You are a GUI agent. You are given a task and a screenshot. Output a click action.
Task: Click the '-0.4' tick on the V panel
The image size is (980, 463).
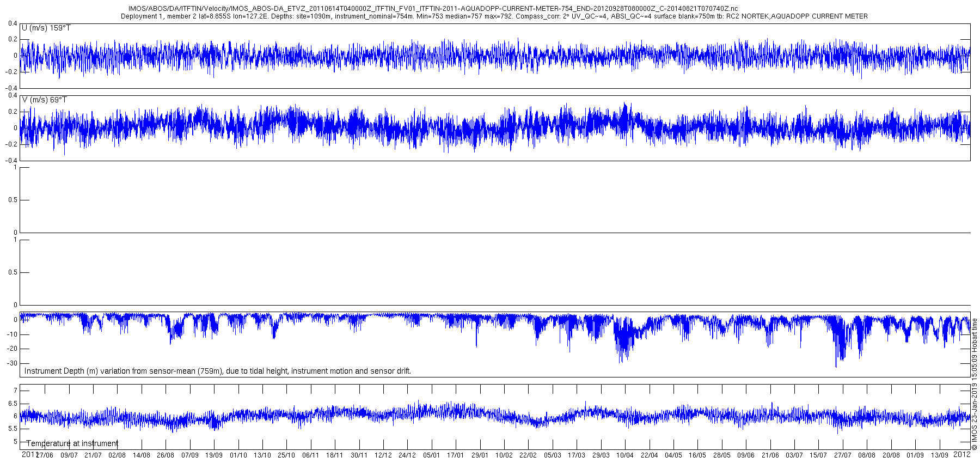point(11,161)
